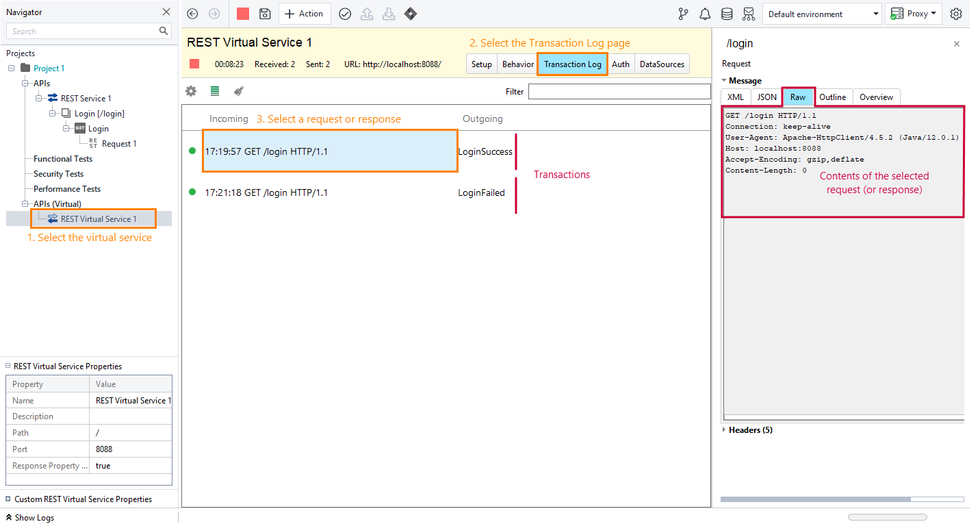This screenshot has width=980, height=524.
Task: Click the diamond Jira toolbar icon
Action: click(x=411, y=14)
